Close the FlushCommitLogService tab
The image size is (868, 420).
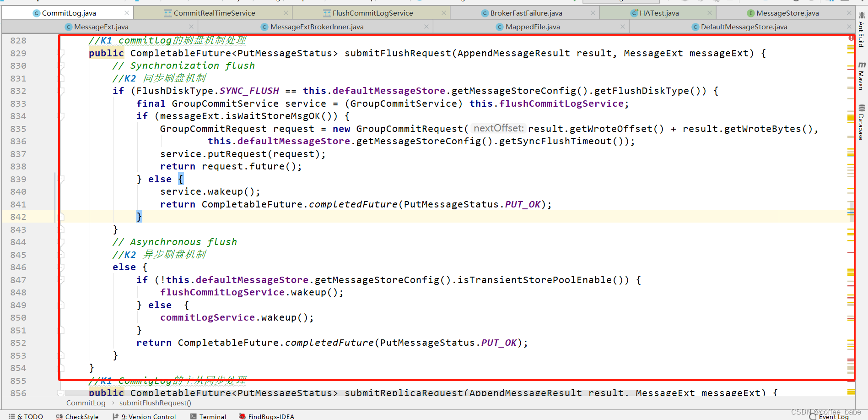444,13
